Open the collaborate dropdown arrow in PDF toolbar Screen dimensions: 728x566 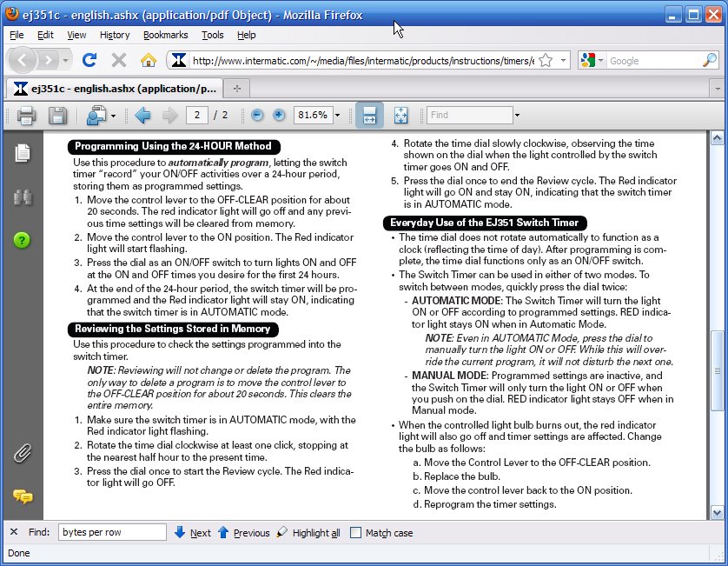tap(113, 116)
